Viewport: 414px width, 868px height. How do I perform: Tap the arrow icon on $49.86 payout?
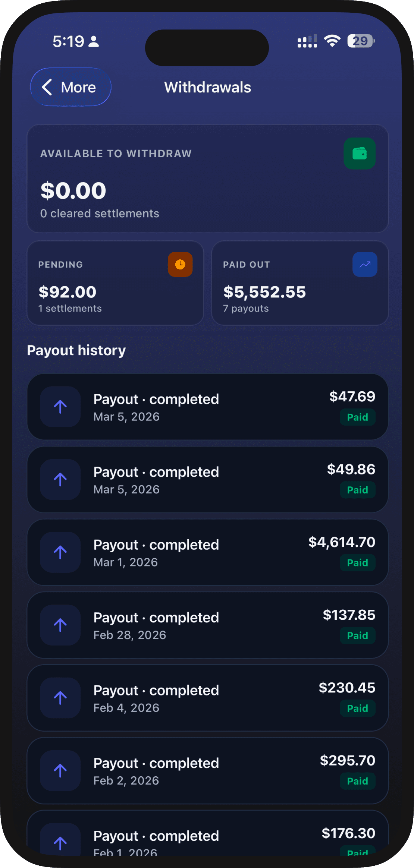pos(60,479)
